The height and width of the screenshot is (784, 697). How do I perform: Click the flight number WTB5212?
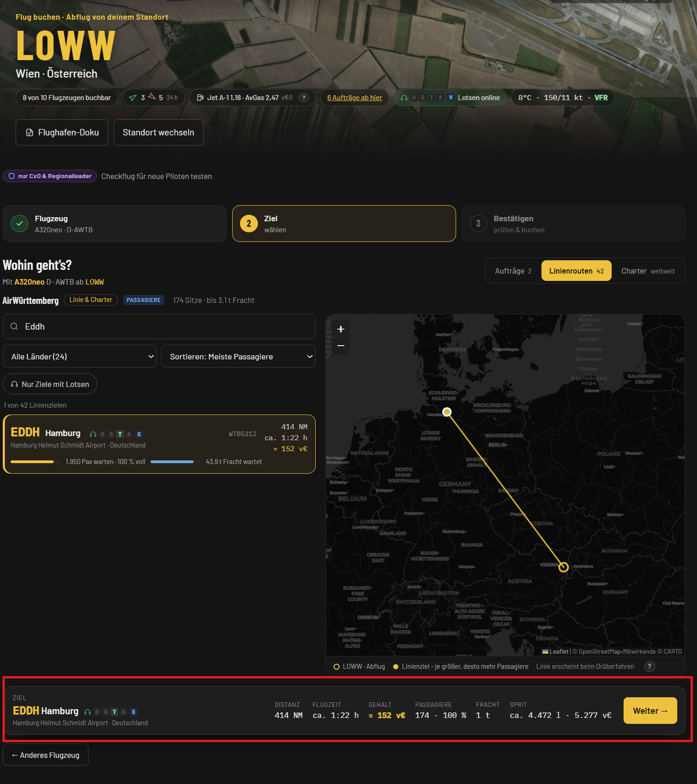242,434
